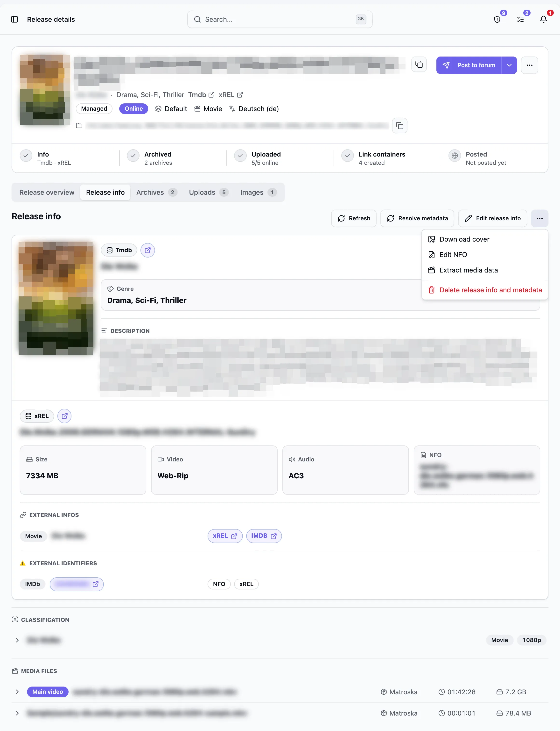
Task: Focus the Search field
Action: pyautogui.click(x=280, y=19)
